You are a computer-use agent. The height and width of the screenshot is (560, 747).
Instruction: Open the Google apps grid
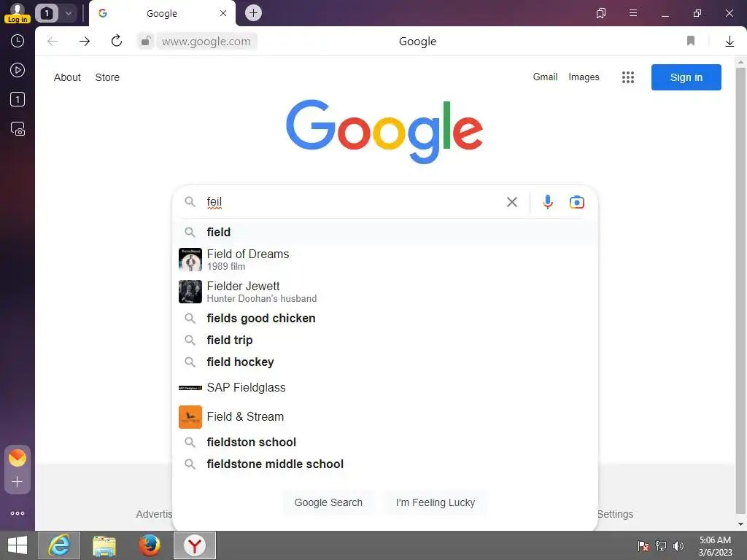pos(628,77)
